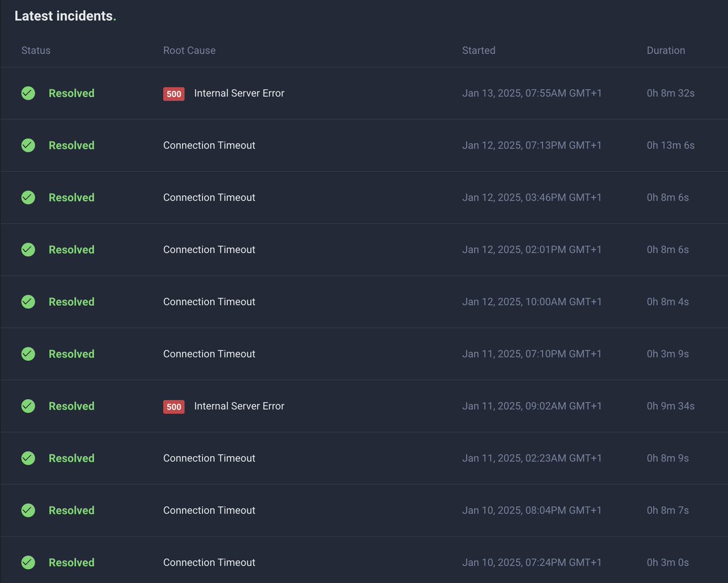Click Resolved status of Jan 12 03:46PM incident
The height and width of the screenshot is (583, 728).
(72, 197)
